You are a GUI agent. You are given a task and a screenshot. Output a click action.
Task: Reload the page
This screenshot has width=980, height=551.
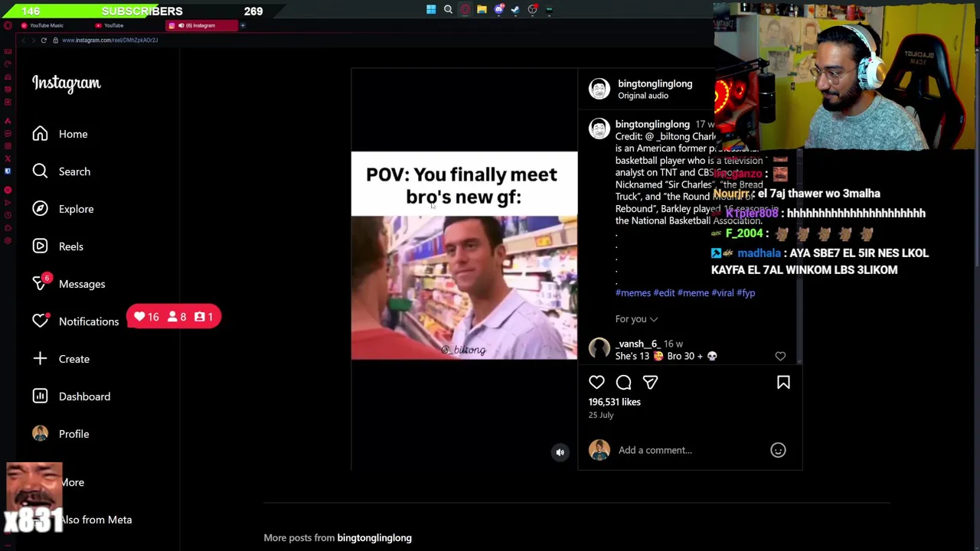pos(44,40)
